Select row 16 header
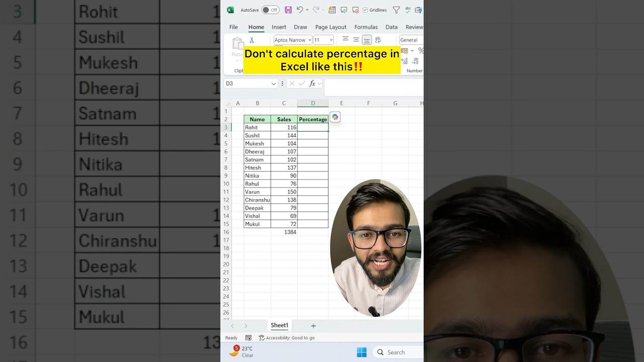Image resolution: width=644 pixels, height=362 pixels. pos(226,232)
